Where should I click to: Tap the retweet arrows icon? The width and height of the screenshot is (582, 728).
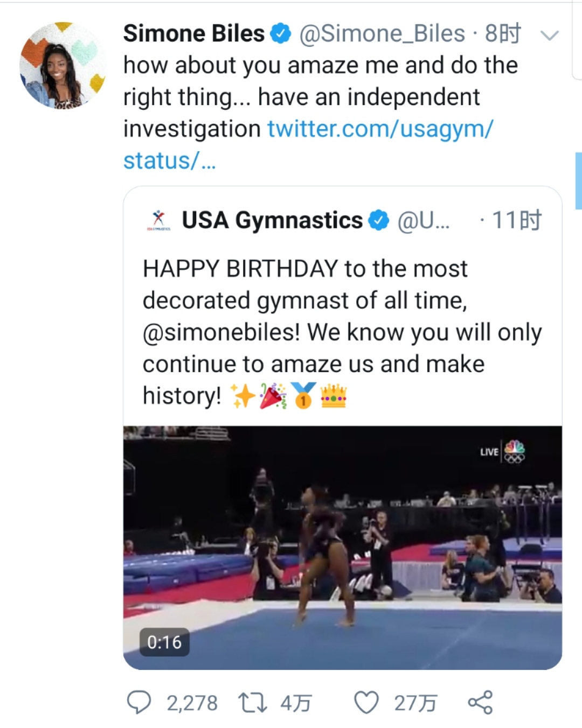[x=252, y=702]
